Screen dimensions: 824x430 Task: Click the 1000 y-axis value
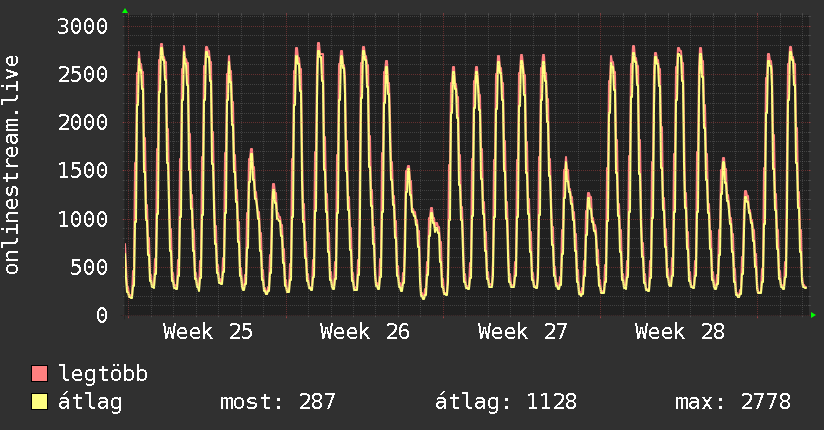tap(83, 219)
